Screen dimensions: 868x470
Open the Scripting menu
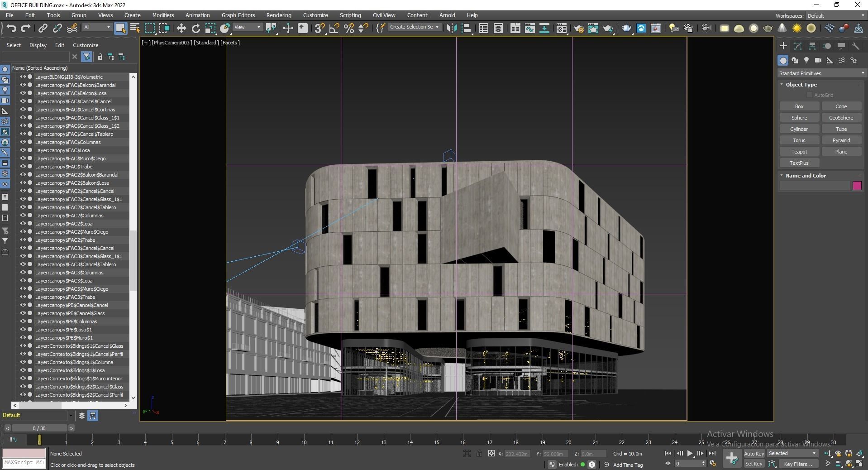click(350, 15)
